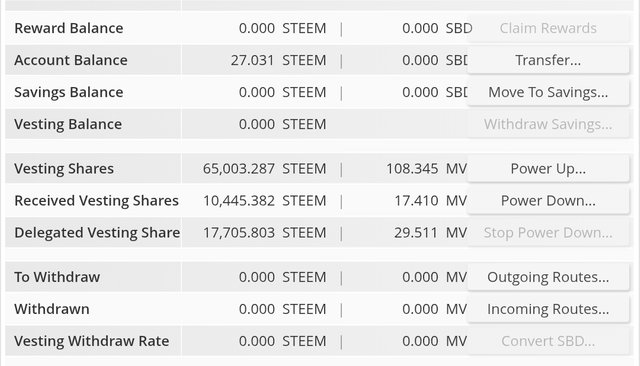Open the Power Up... dialog
Viewport: 640px width, 366px height.
click(548, 169)
